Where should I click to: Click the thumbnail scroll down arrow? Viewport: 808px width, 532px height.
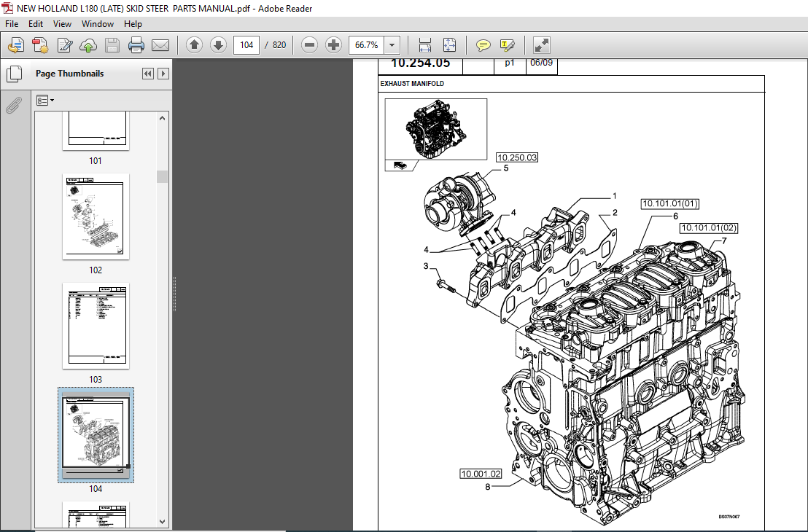tap(163, 521)
